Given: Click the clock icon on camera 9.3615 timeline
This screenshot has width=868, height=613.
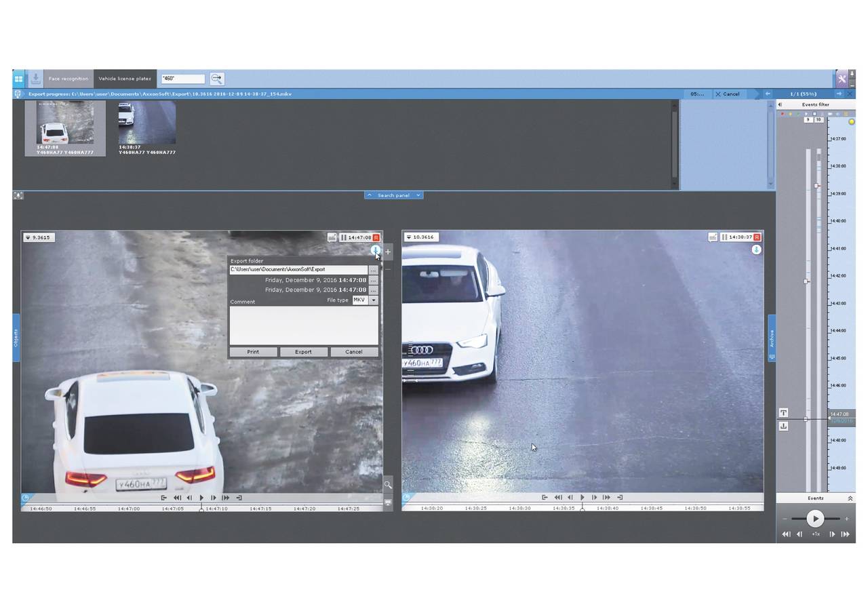Looking at the screenshot, I should [26, 498].
